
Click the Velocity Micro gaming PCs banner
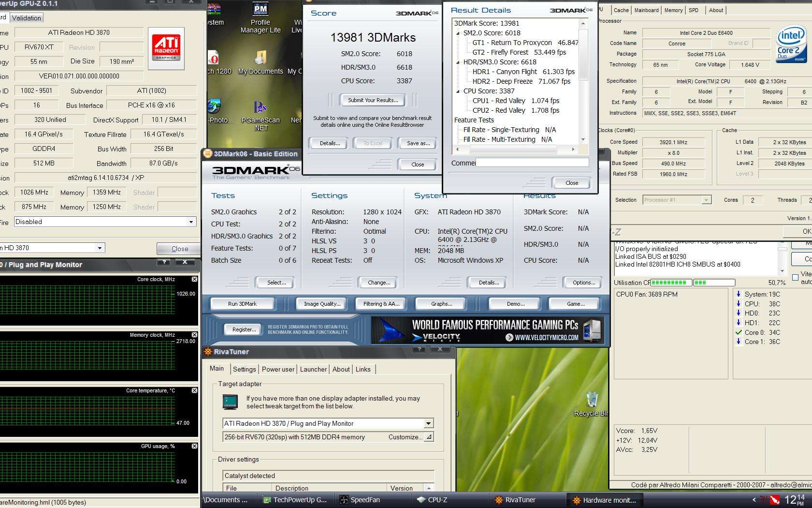point(488,330)
